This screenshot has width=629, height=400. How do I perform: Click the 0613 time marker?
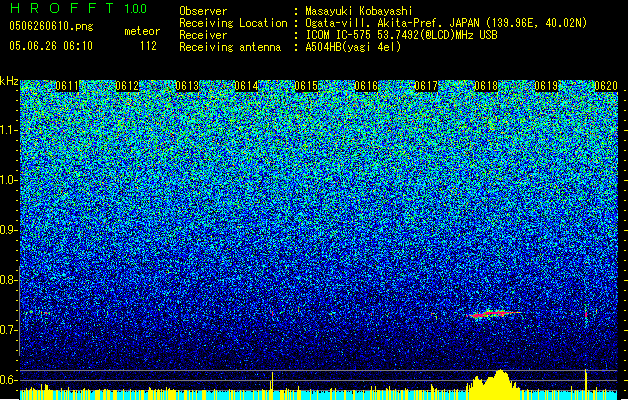pyautogui.click(x=187, y=86)
